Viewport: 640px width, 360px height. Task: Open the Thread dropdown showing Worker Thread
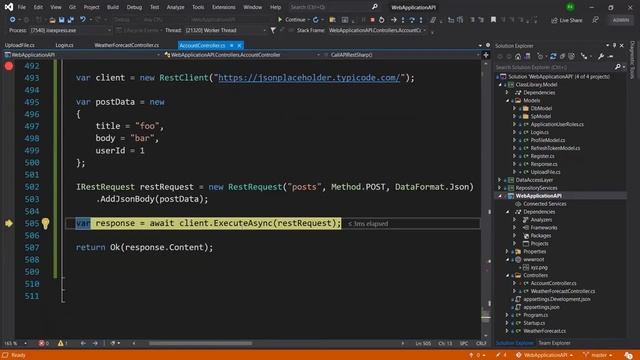tap(226, 30)
